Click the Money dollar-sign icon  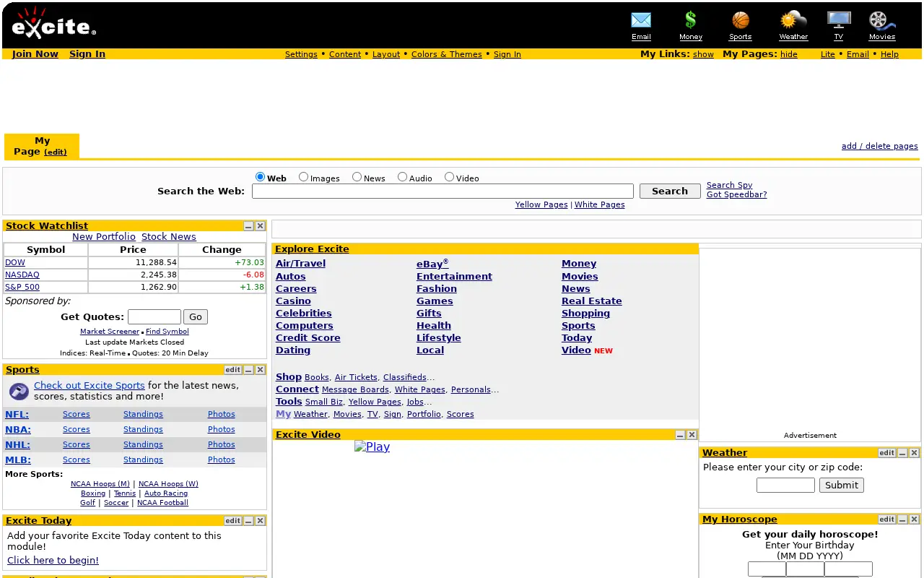[691, 20]
